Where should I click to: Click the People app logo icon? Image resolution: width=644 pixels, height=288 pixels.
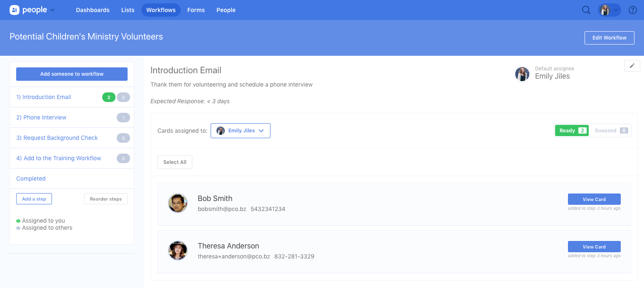click(15, 10)
